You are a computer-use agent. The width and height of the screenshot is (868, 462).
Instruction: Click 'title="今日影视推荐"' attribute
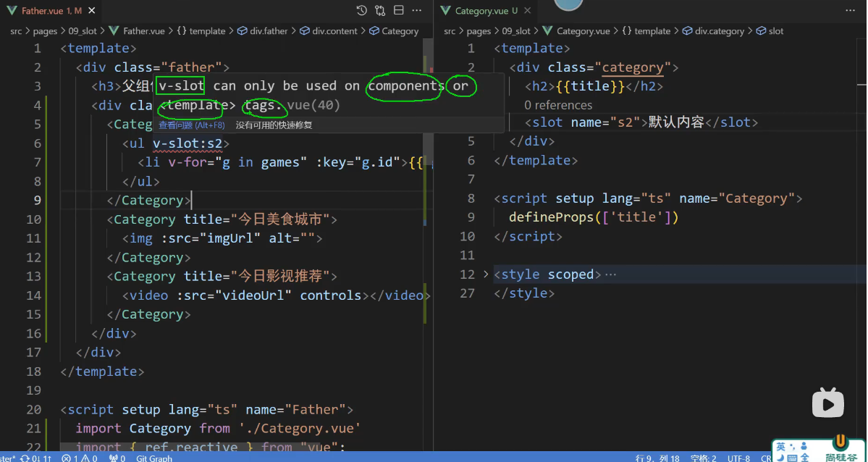(x=257, y=276)
